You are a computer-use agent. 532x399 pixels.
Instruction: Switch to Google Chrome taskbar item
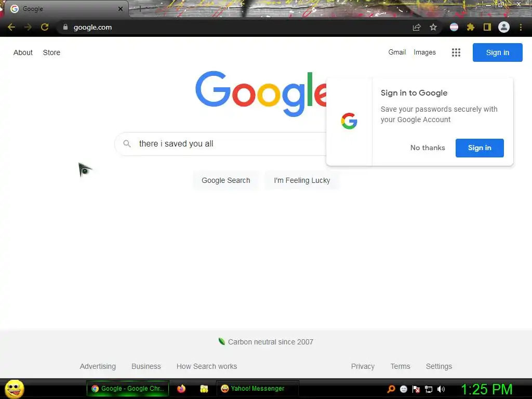pos(128,389)
